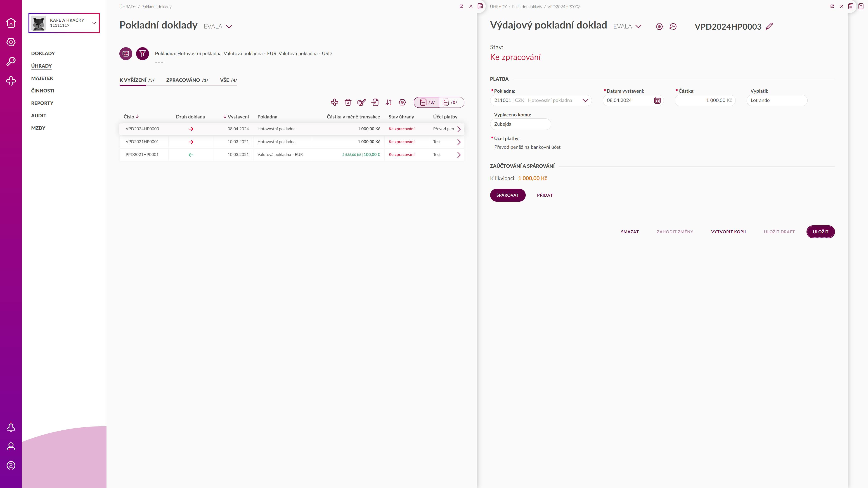Open MZDY menu item

tap(38, 128)
